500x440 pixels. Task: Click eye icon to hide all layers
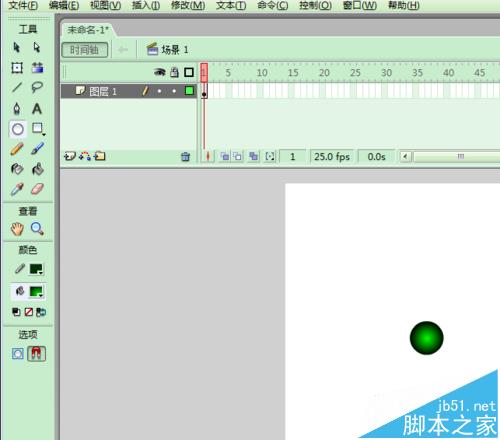point(160,72)
